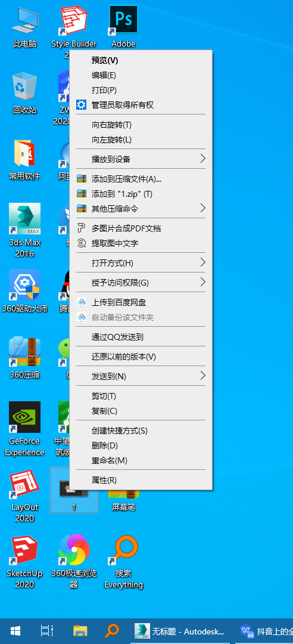Open Task View on the taskbar
This screenshot has height=644, width=293.
(x=47, y=631)
